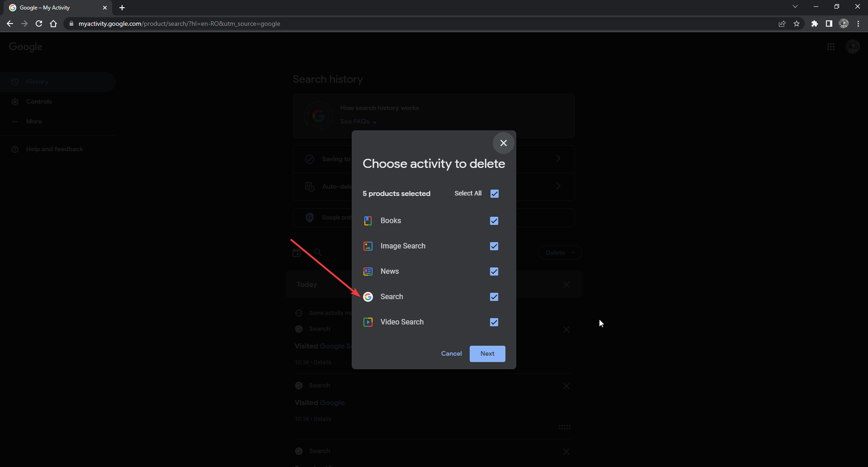Reload the My Activity page
This screenshot has height=467, width=868.
(x=39, y=24)
